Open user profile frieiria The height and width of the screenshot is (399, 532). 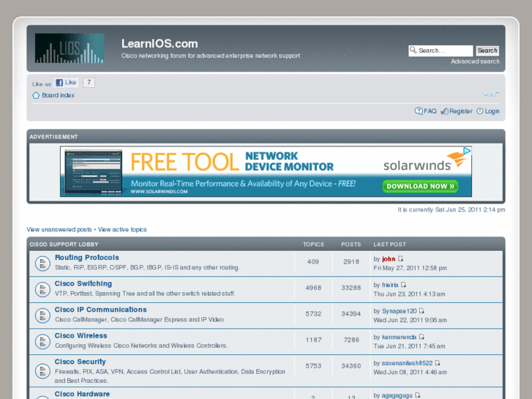click(390, 286)
